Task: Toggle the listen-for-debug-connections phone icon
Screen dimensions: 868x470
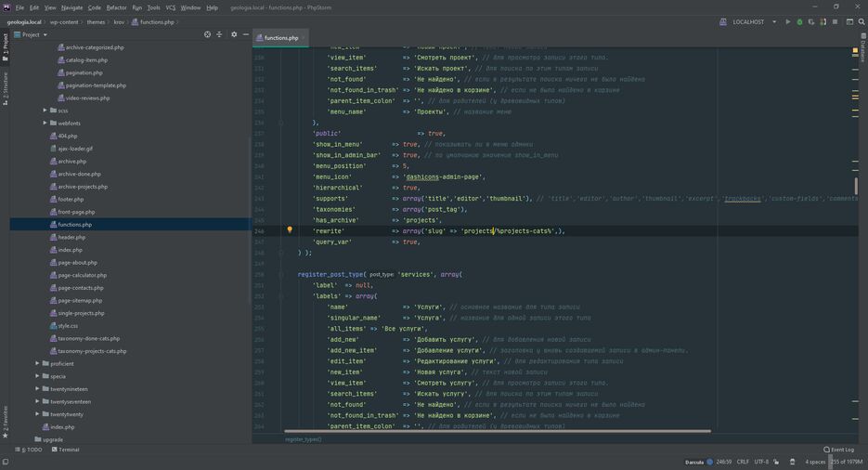Action: [x=823, y=22]
